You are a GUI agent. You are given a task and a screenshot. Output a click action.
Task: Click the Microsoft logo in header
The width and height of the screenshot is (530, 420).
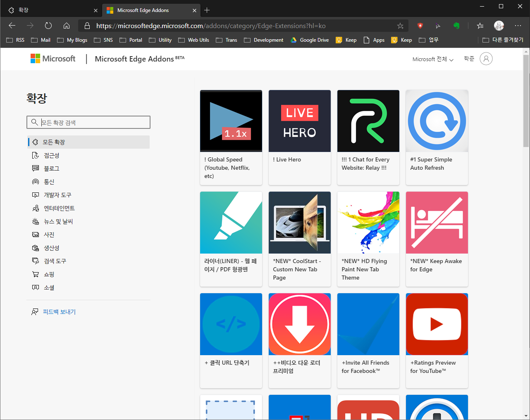tap(53, 59)
